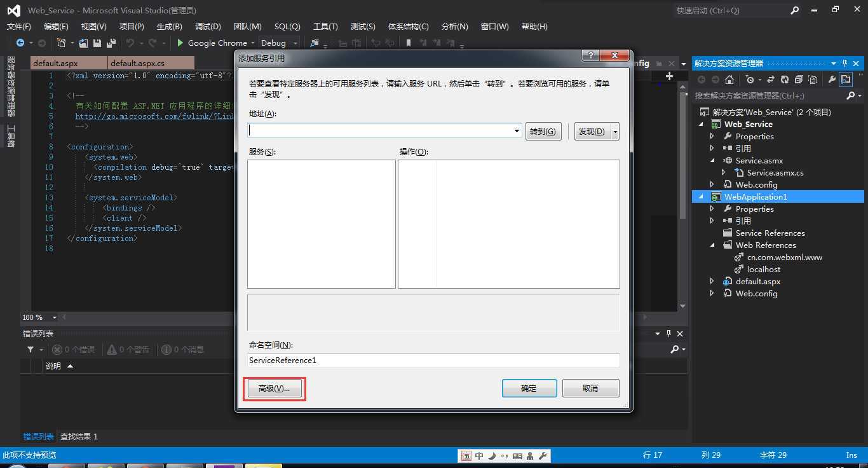Click the Solution Explorer search box
The width and height of the screenshot is (868, 468).
(770, 95)
